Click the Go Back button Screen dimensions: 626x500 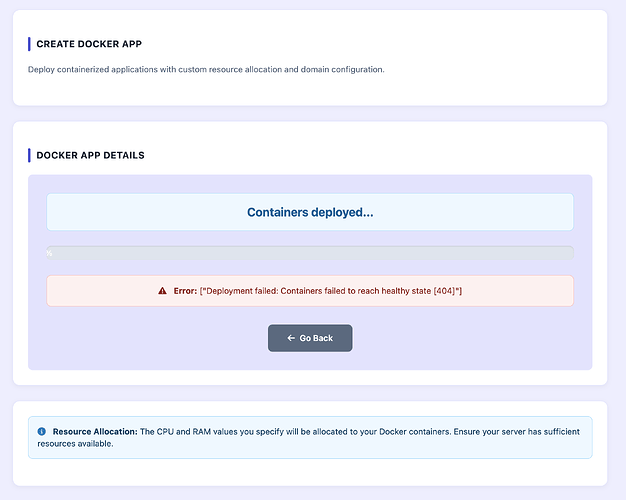(310, 338)
